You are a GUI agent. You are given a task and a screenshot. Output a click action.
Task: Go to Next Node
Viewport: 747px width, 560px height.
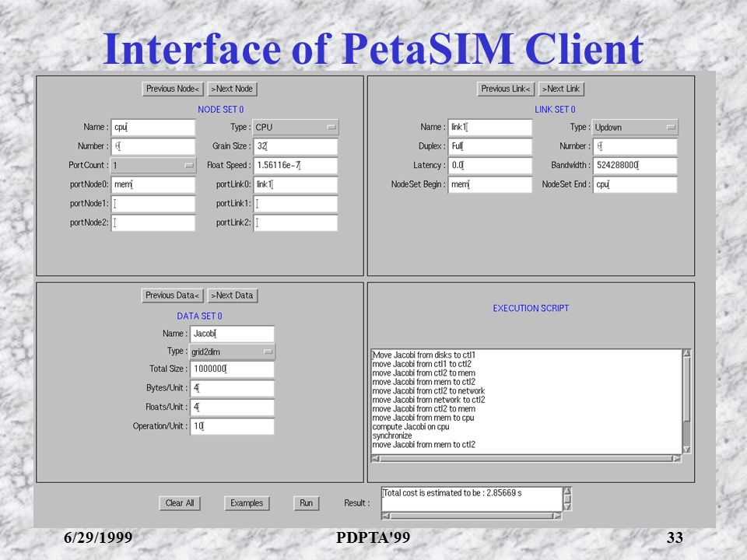click(x=232, y=89)
